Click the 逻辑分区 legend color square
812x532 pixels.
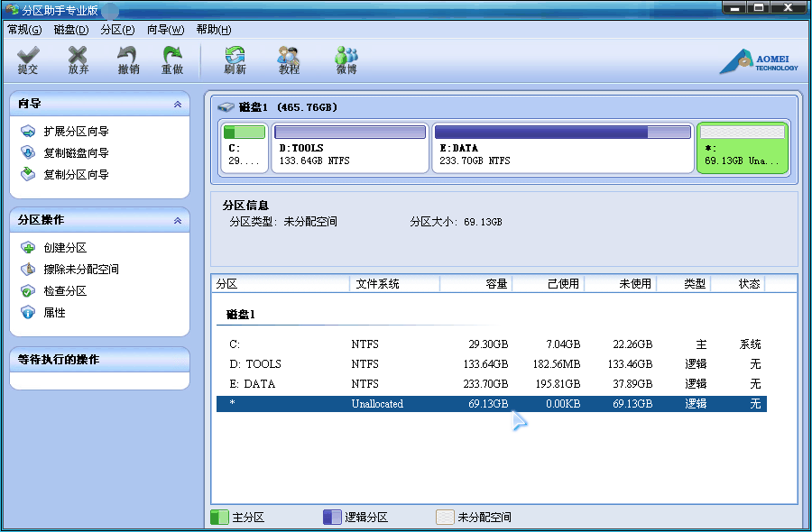pyautogui.click(x=332, y=517)
